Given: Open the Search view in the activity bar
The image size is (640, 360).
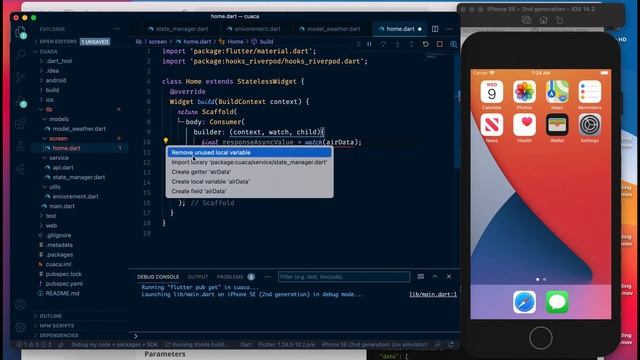Looking at the screenshot, I should pos(20,54).
